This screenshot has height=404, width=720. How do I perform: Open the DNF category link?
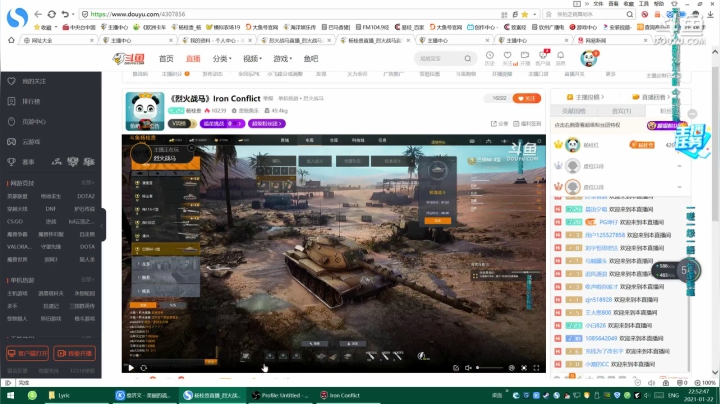tap(51, 209)
